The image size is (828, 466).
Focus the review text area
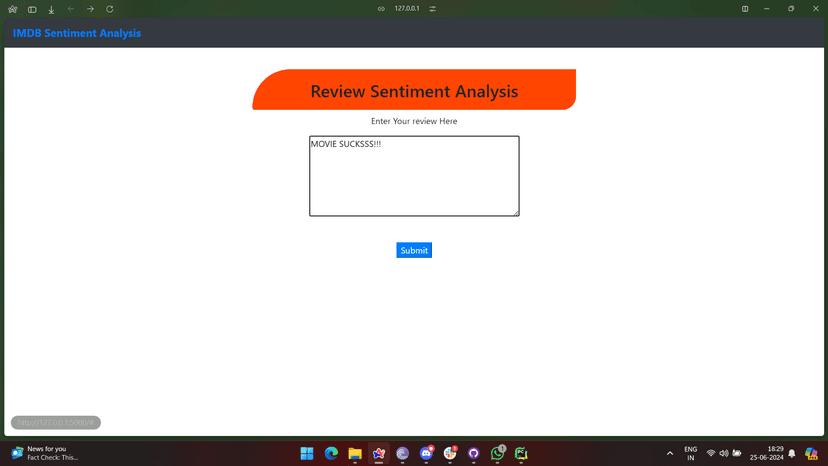[x=414, y=176]
